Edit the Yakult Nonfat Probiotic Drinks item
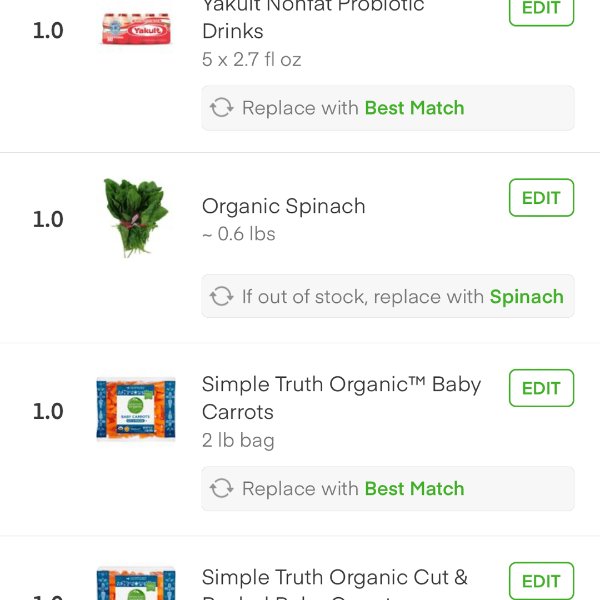 541,8
